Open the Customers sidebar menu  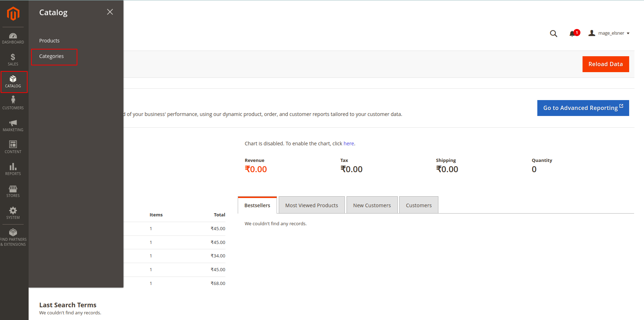click(x=13, y=103)
